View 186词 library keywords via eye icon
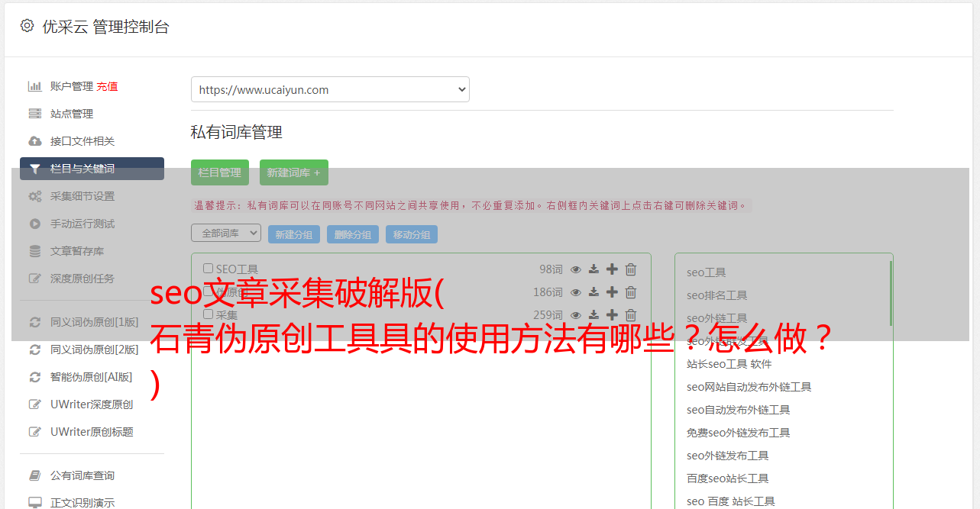Viewport: 980px width, 509px height. [x=576, y=292]
